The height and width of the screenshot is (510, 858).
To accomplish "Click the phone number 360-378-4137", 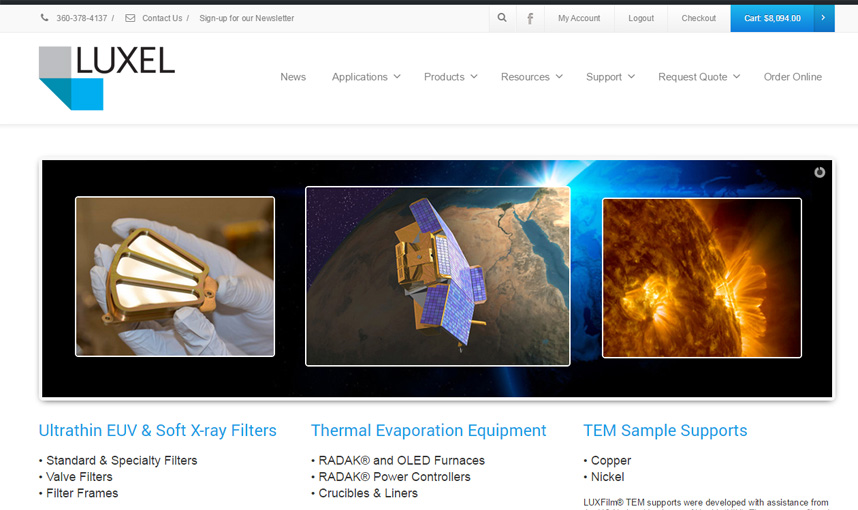I will (82, 18).
